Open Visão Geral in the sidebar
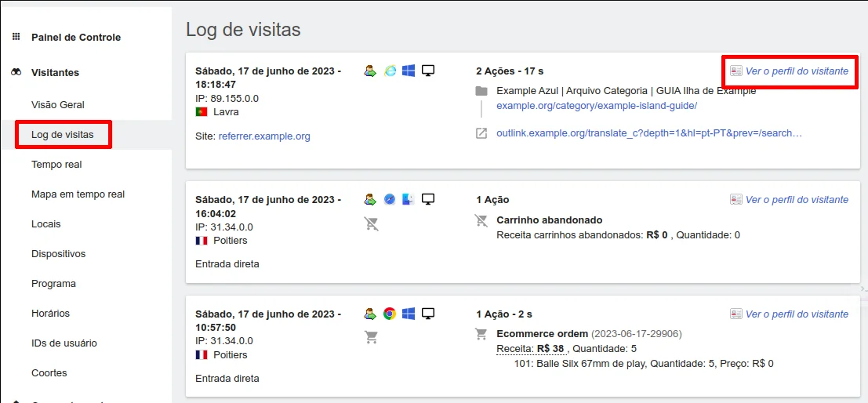This screenshot has height=403, width=868. [x=58, y=105]
